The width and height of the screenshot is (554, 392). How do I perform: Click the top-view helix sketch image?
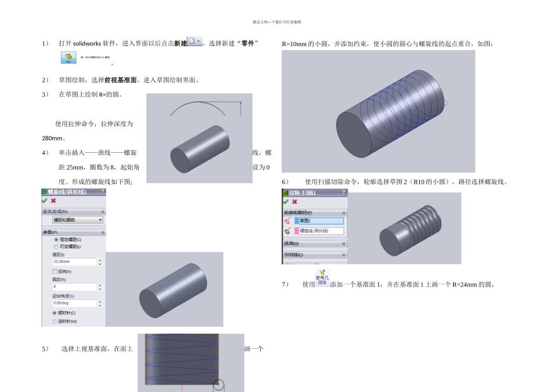pyautogui.click(x=191, y=363)
